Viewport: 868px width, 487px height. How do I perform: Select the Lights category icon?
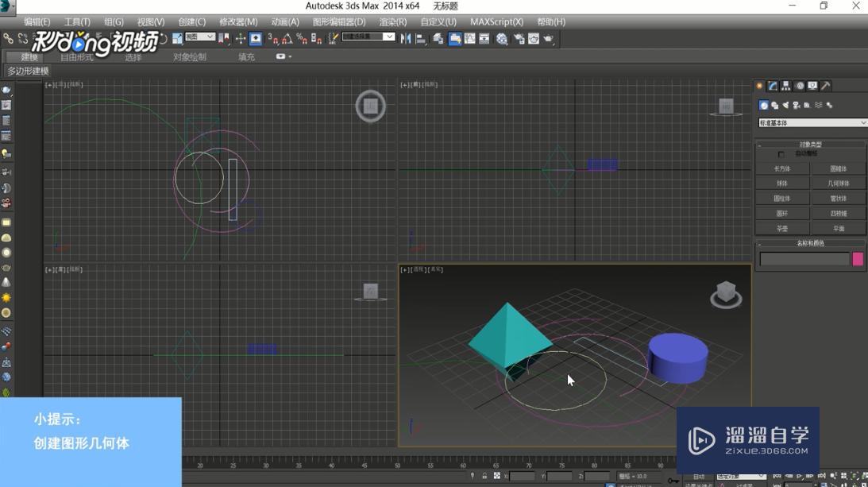pyautogui.click(x=785, y=105)
